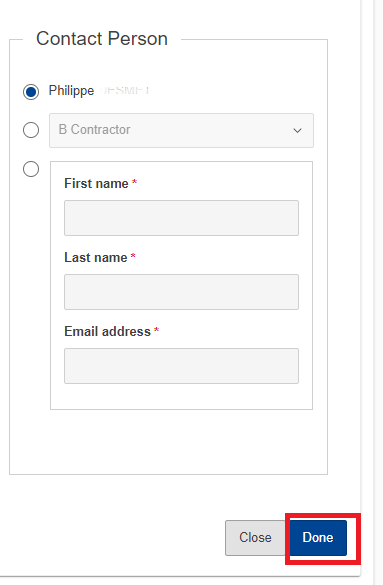Viewport: 383px width, 585px height.
Task: Click the Last name label
Action: pos(95,257)
